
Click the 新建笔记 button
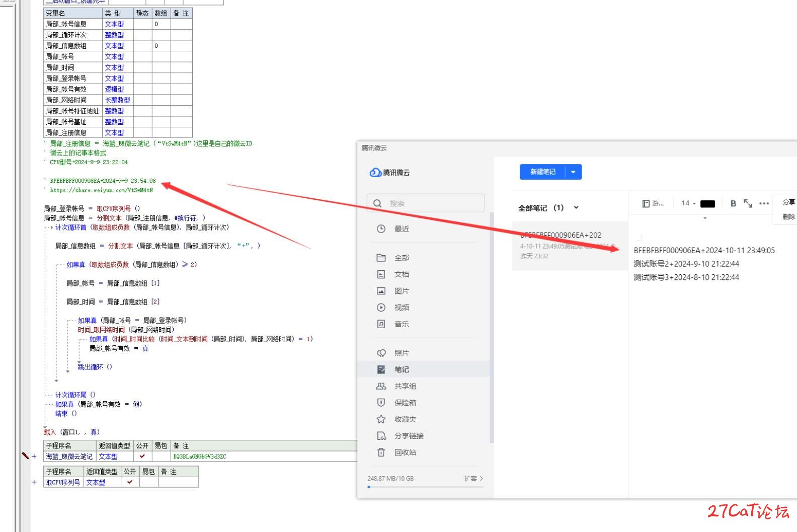pos(542,172)
